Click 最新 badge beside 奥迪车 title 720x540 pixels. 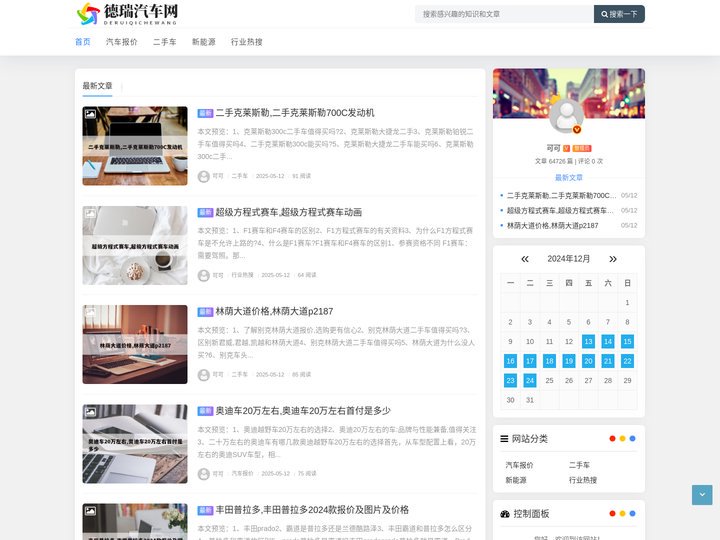click(x=205, y=411)
